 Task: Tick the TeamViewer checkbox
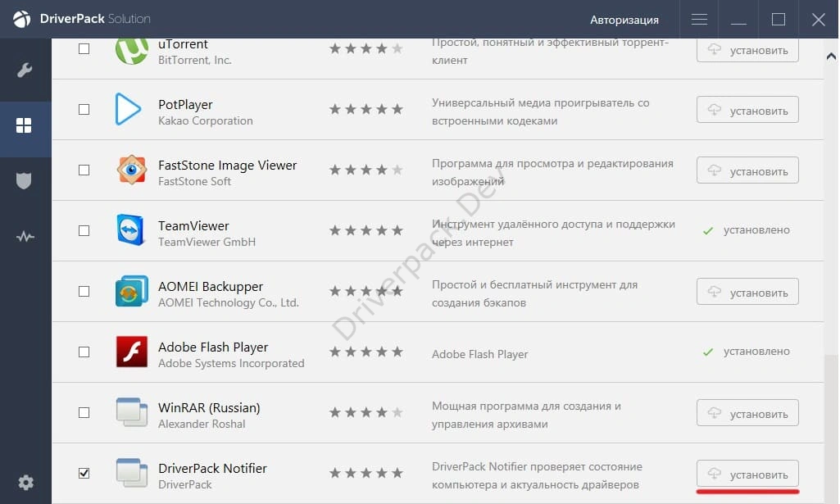[x=84, y=230]
